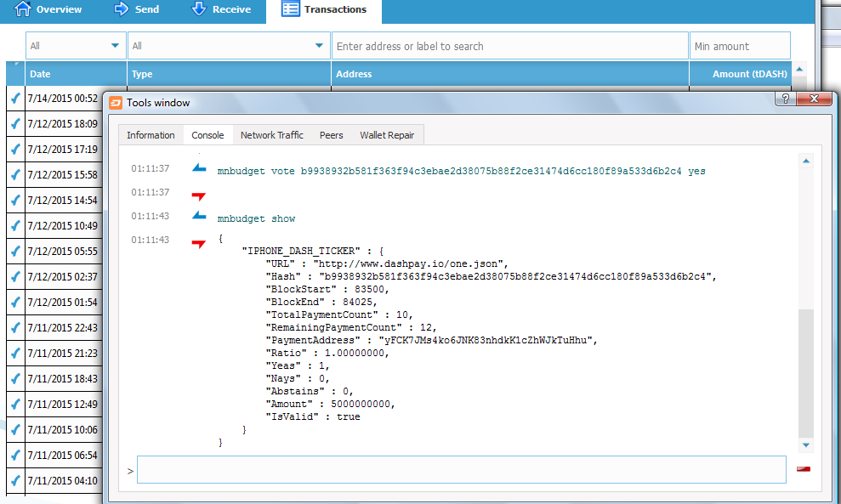
Task: Click the Overview house icon
Action: point(22,8)
